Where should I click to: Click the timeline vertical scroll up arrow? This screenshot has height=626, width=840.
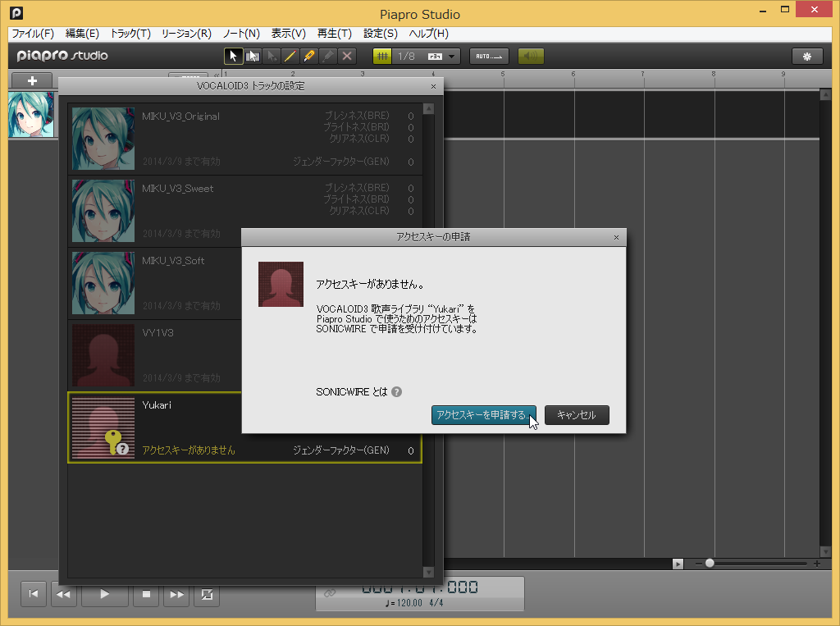[x=825, y=95]
